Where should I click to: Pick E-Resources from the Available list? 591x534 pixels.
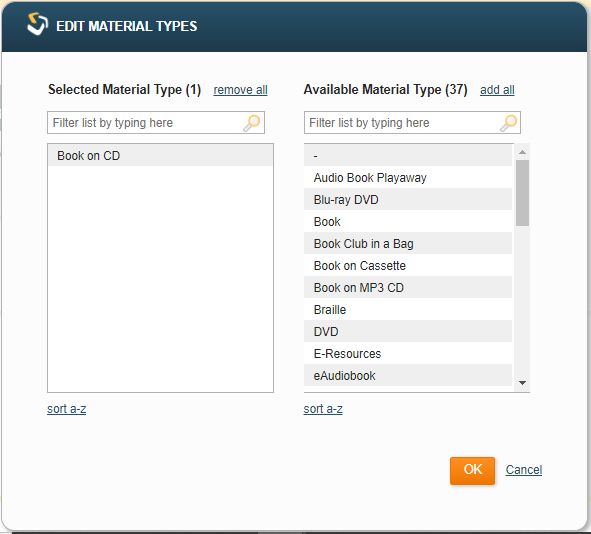[x=408, y=353]
